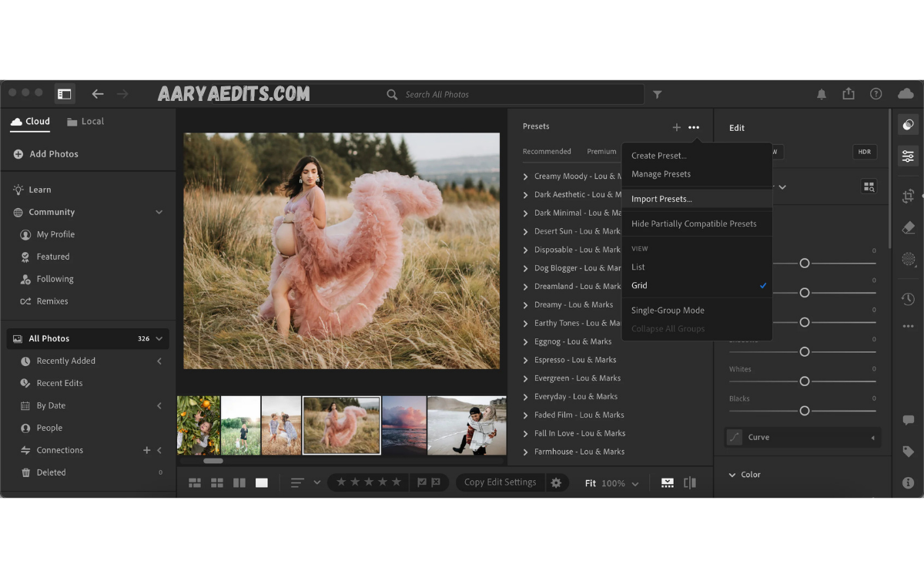The width and height of the screenshot is (924, 578).
Task: Expand Farmhouse - Lou & Marks group
Action: (526, 452)
